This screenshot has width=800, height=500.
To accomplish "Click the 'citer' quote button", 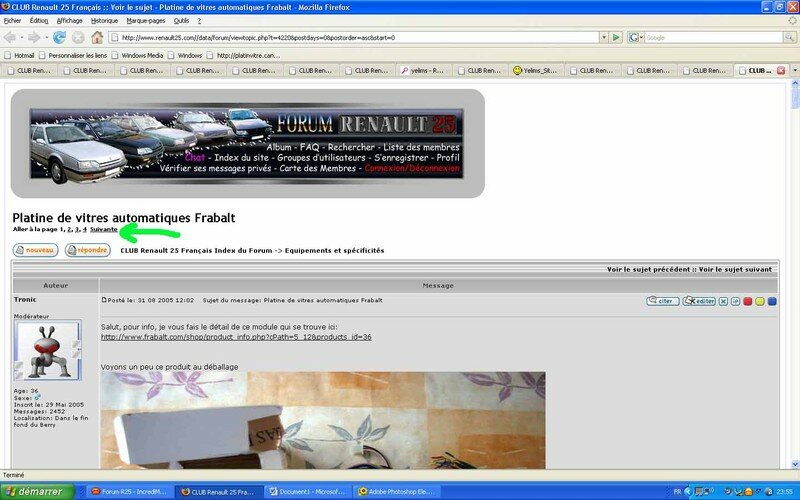I will tap(662, 301).
